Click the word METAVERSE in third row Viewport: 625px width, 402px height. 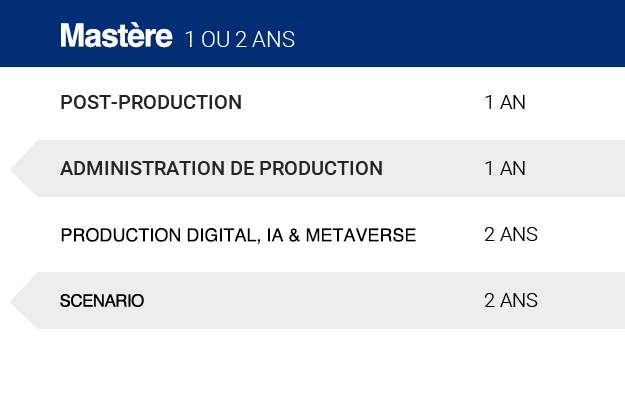[x=361, y=235]
